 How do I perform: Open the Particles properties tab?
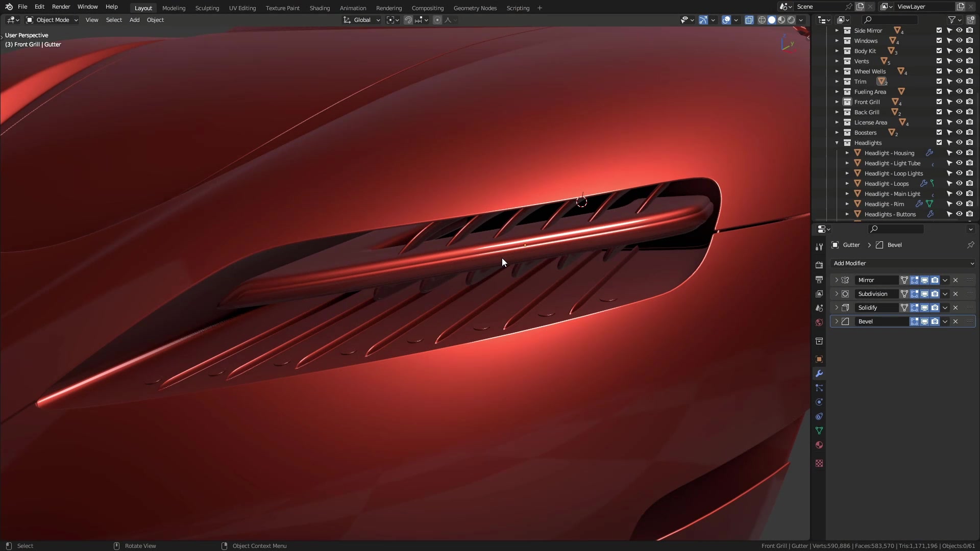(x=819, y=388)
